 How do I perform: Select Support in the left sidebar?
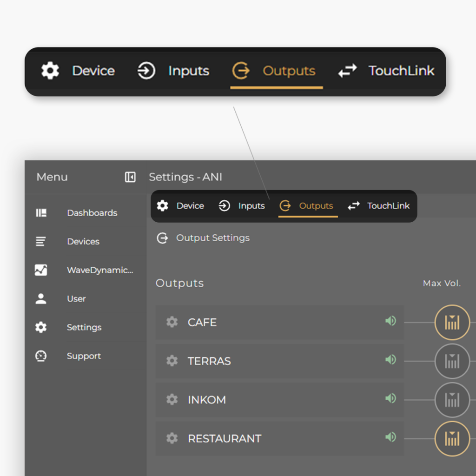tap(84, 356)
